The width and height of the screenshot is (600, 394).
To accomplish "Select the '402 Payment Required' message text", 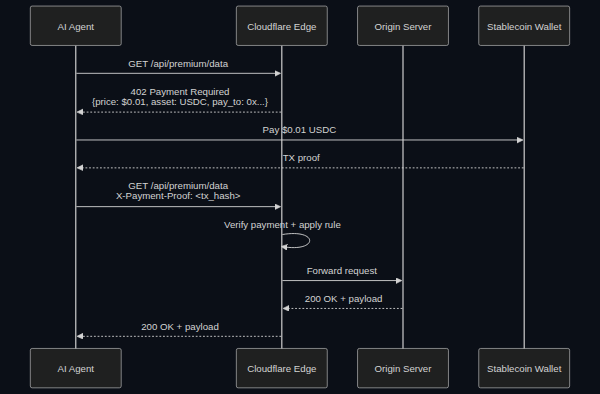I will (x=180, y=92).
